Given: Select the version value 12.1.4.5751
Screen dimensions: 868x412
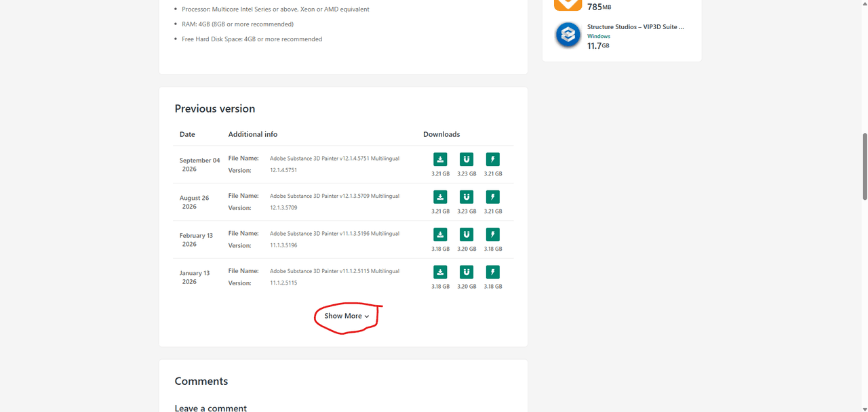Looking at the screenshot, I should (x=283, y=170).
